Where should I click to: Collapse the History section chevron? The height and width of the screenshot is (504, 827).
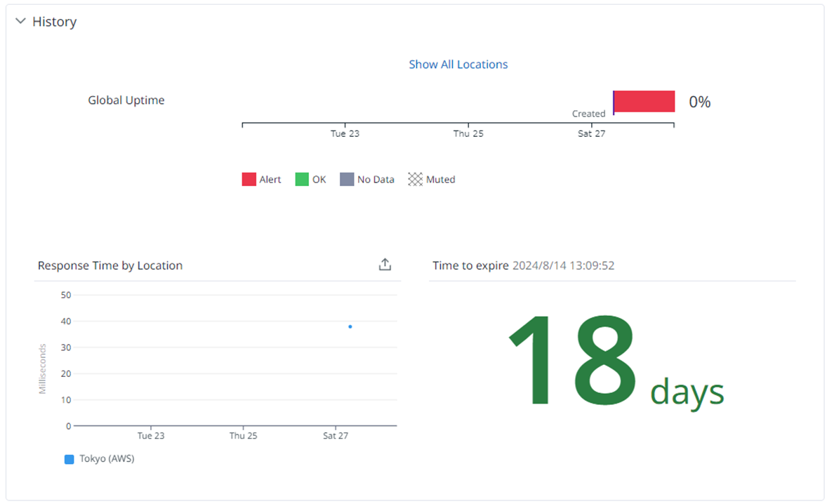[20, 21]
